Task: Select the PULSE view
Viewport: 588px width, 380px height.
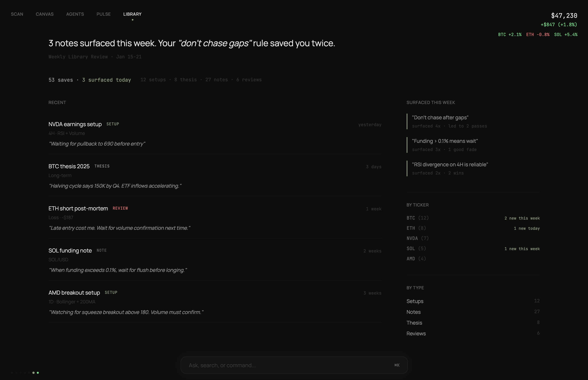Action: 103,14
